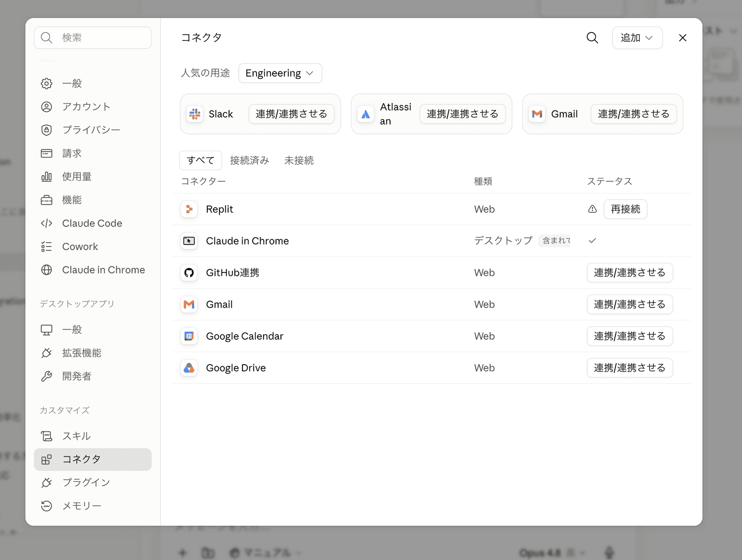Connect Slack via its 連携/連携させる button
742x560 pixels.
[291, 114]
